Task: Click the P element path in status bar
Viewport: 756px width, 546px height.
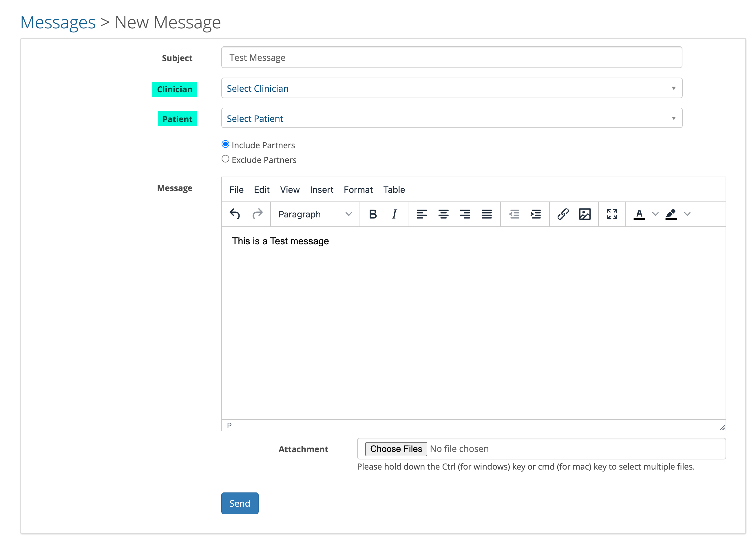Action: [229, 425]
